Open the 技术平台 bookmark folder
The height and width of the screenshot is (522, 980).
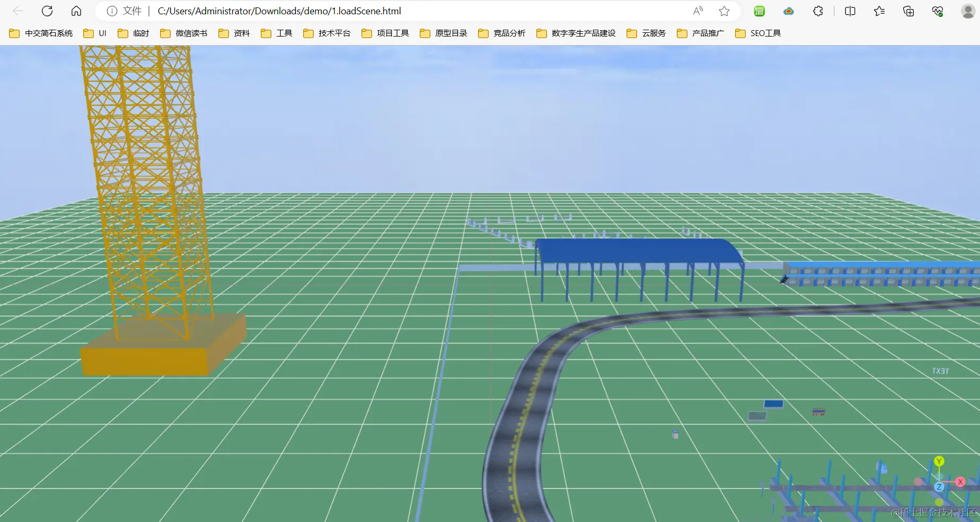[327, 33]
